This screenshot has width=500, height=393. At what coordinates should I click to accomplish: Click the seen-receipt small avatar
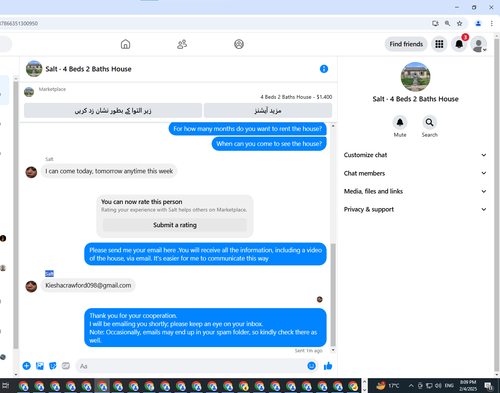pyautogui.click(x=319, y=299)
